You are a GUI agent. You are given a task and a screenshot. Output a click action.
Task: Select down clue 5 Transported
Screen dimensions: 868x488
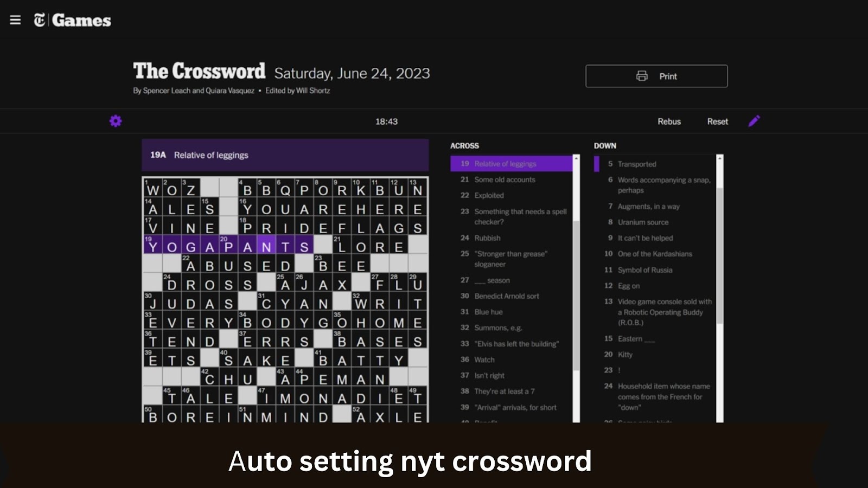(655, 164)
